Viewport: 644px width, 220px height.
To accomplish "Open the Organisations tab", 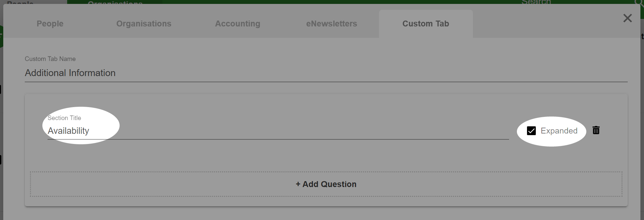I will [144, 24].
